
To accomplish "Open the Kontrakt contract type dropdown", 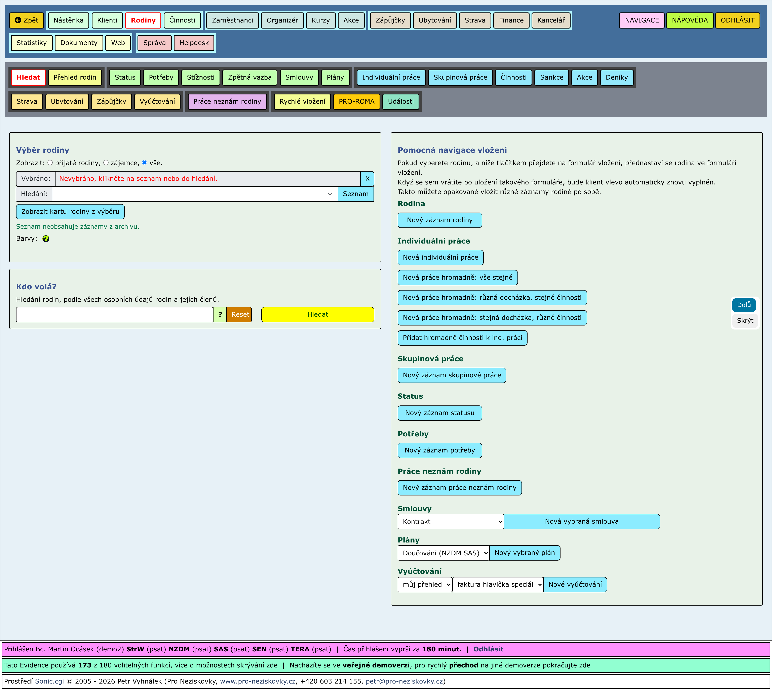I will pyautogui.click(x=450, y=522).
